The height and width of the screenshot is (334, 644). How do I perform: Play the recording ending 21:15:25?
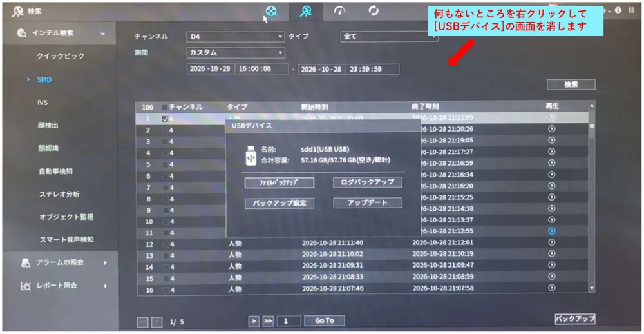click(552, 197)
